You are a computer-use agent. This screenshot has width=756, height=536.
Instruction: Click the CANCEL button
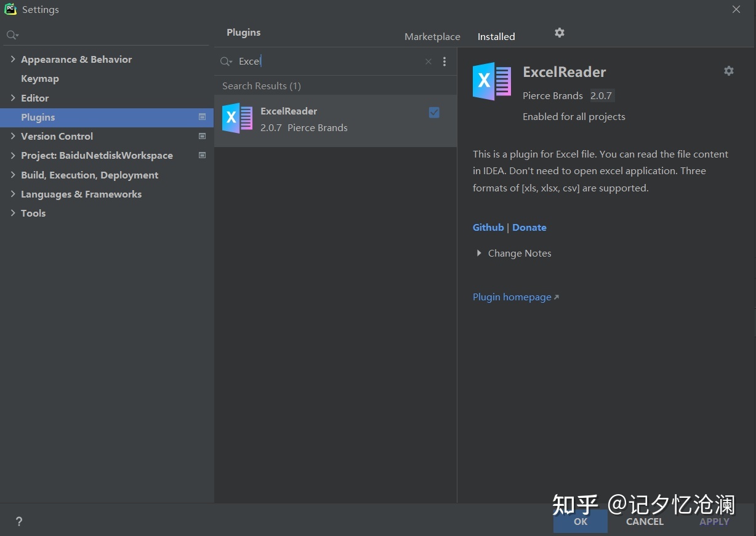point(645,521)
